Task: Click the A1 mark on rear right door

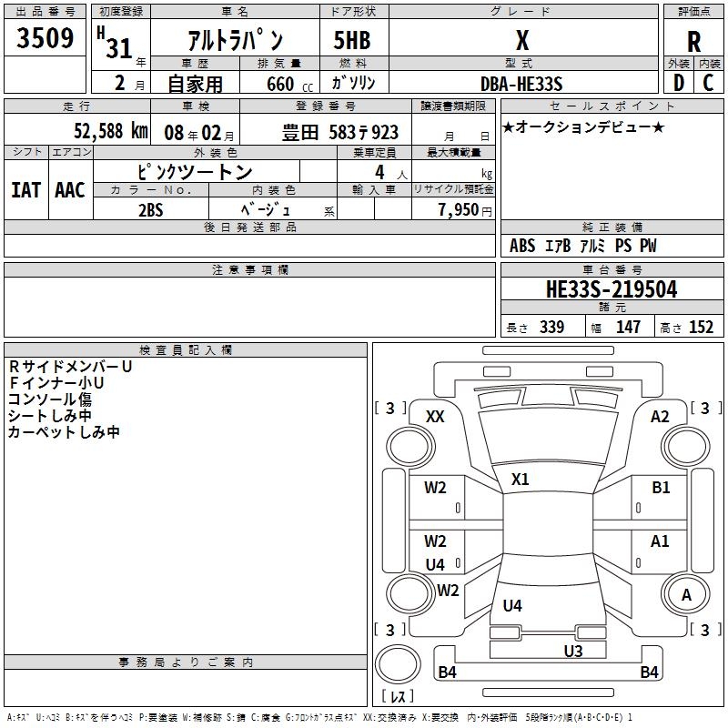Action: click(660, 541)
